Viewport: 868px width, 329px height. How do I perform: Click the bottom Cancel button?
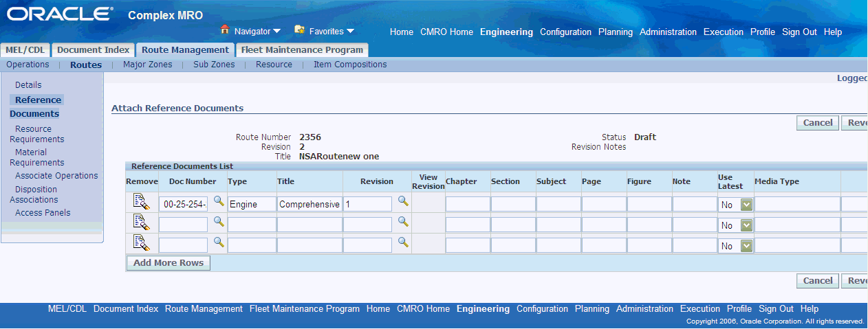tap(818, 281)
